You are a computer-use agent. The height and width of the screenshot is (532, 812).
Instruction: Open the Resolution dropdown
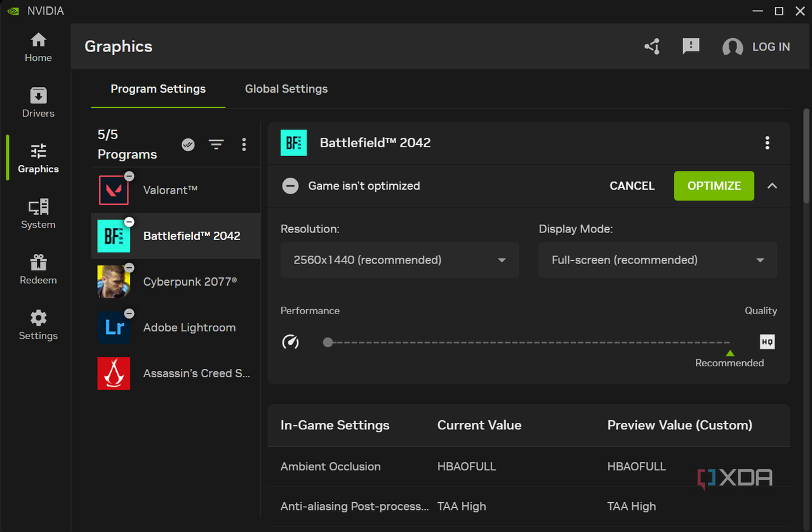[x=399, y=260]
